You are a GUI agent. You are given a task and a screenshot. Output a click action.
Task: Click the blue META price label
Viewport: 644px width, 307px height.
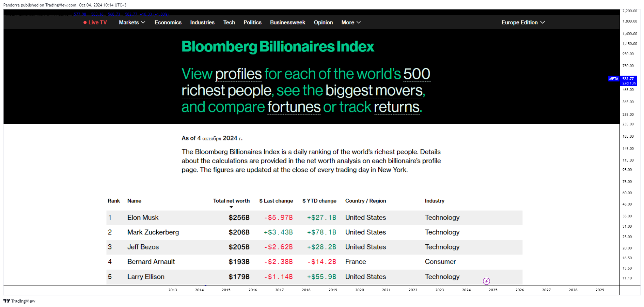[x=623, y=81]
